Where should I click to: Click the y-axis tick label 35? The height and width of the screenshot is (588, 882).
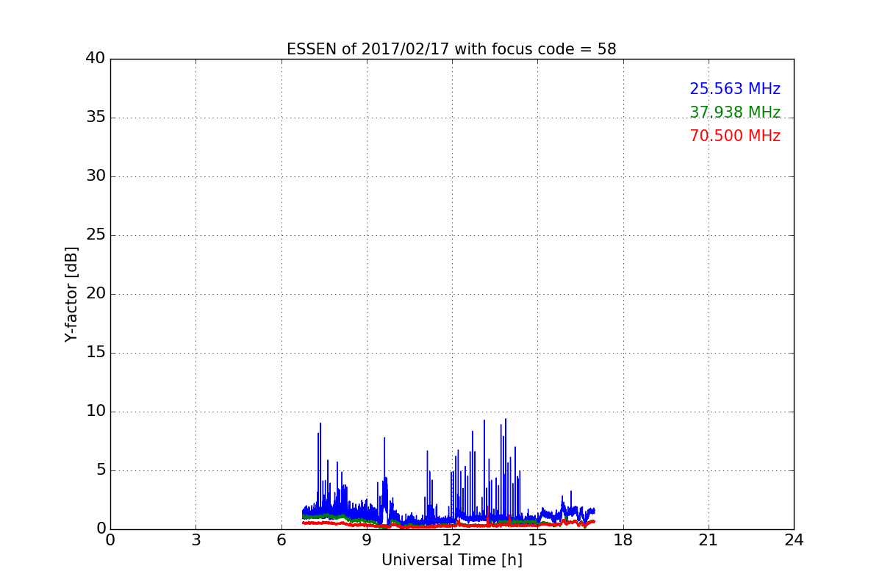(x=96, y=118)
